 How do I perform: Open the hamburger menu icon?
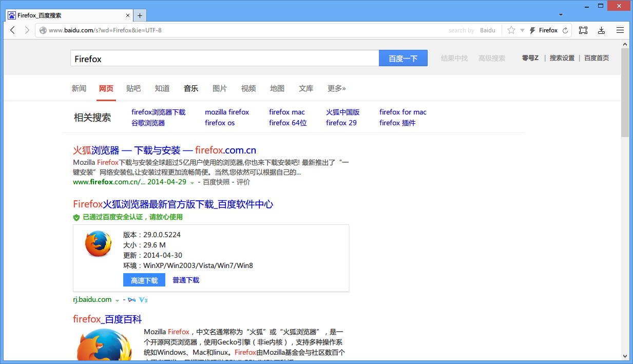point(620,30)
